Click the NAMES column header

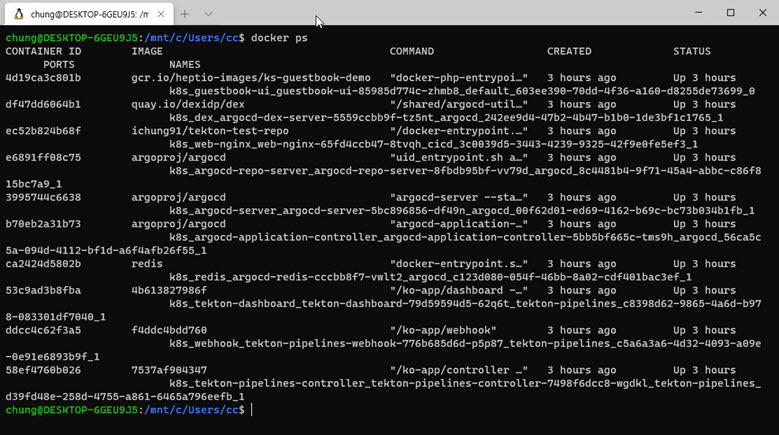[x=185, y=65]
